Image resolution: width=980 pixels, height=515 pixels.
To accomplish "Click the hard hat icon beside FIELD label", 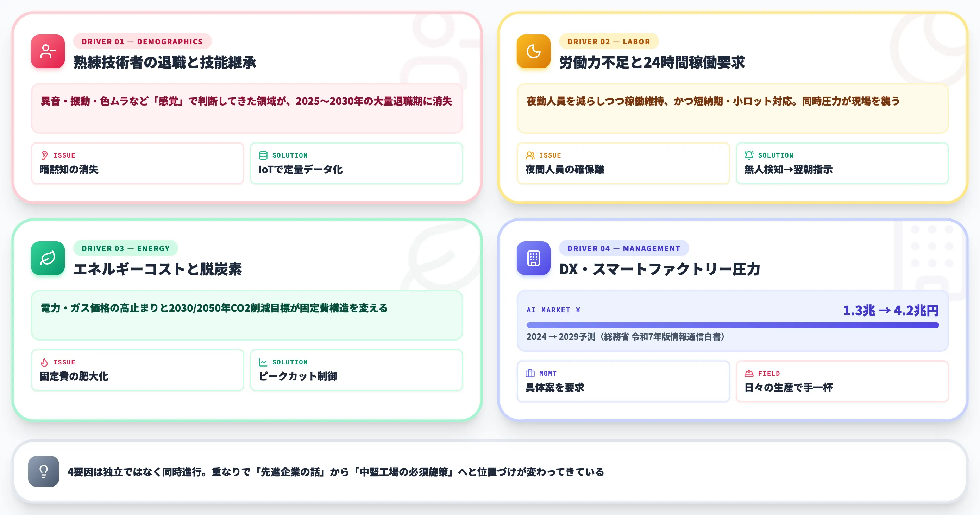I will [x=748, y=373].
